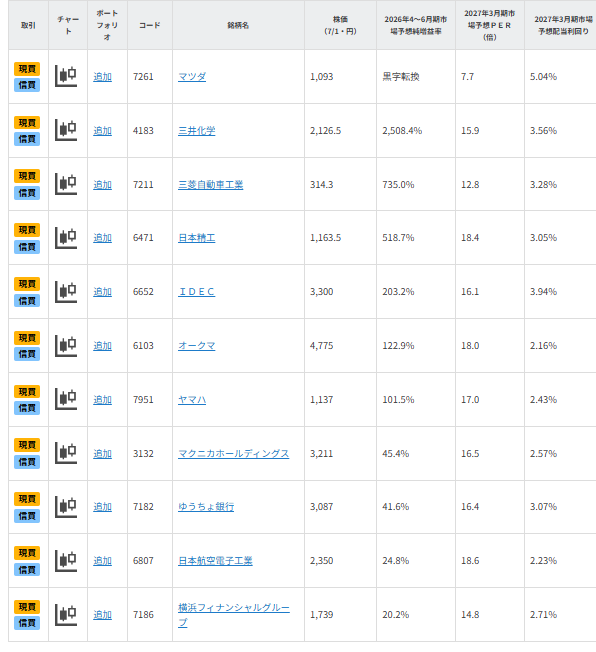Open the chart icon for マツダ
Screen dimensions: 596x652
click(x=66, y=77)
